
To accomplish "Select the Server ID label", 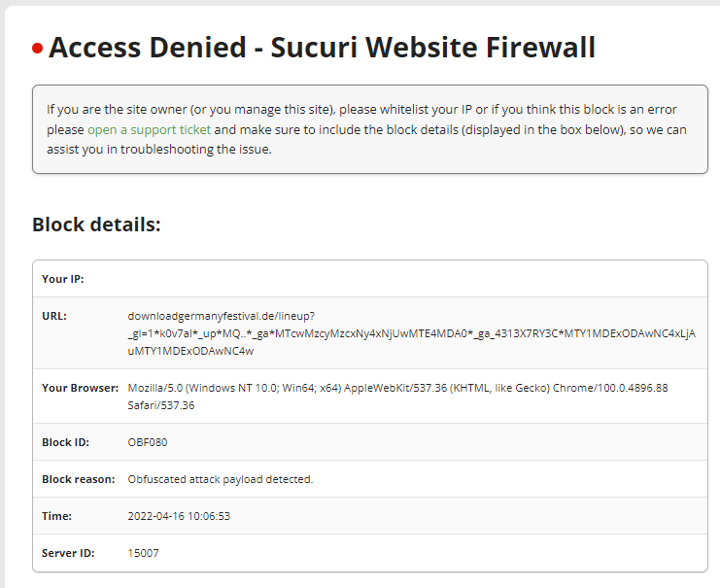I will click(x=67, y=553).
